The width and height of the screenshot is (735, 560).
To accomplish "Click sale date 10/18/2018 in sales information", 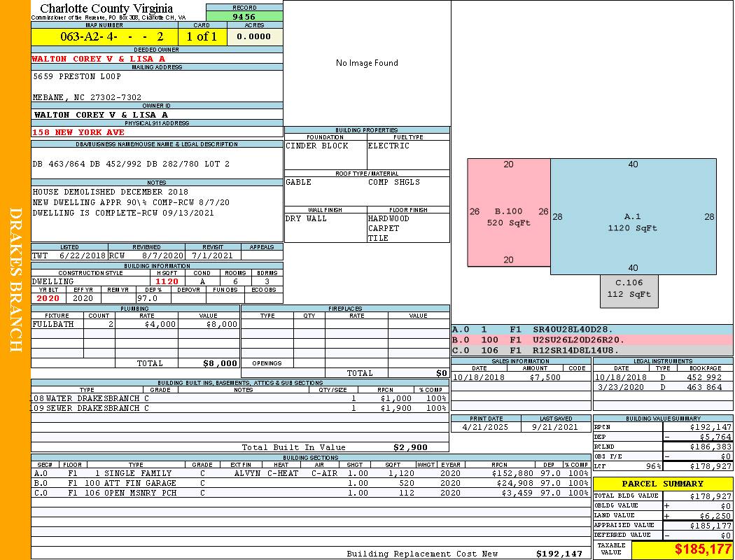I will point(479,377).
